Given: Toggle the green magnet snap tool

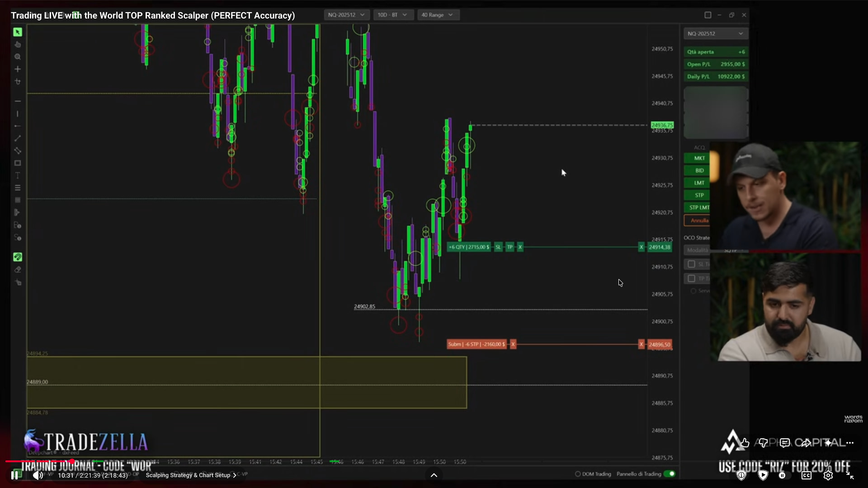Looking at the screenshot, I should point(18,257).
